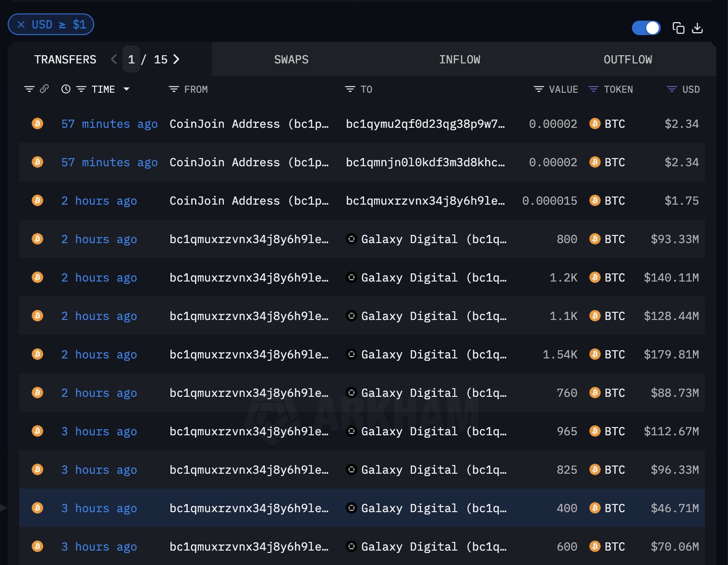The width and height of the screenshot is (728, 565).
Task: Open sender bc1qmuxrzvnx in the 825 BTC row
Action: coord(249,470)
